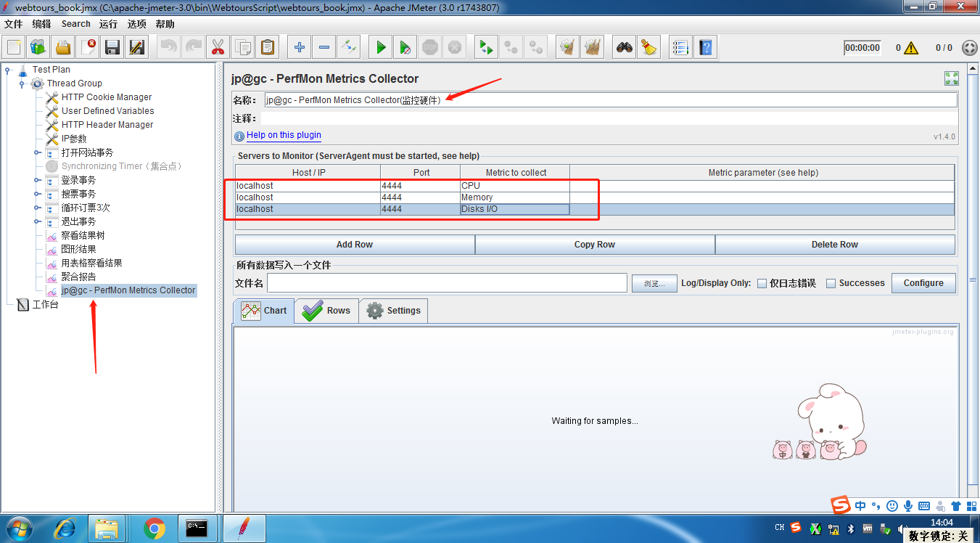Open Search with binoculars icon
Screen dimensions: 980x543
[625, 48]
